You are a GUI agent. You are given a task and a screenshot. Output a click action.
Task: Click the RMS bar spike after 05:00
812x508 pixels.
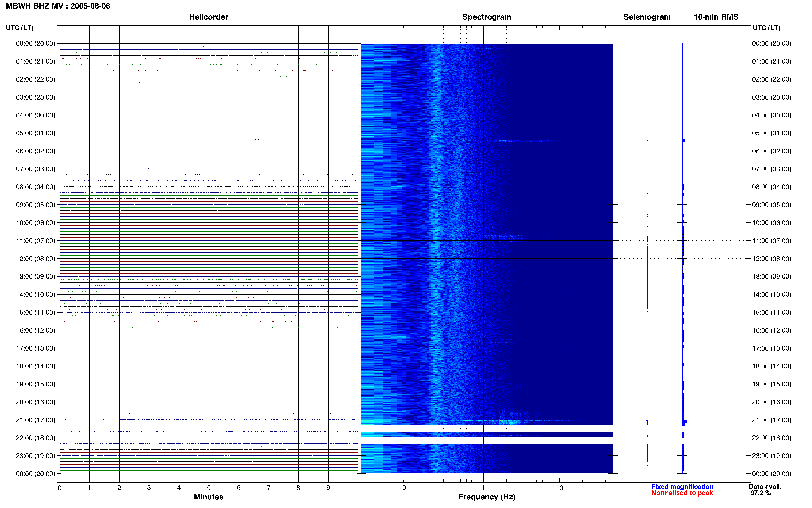(x=684, y=140)
